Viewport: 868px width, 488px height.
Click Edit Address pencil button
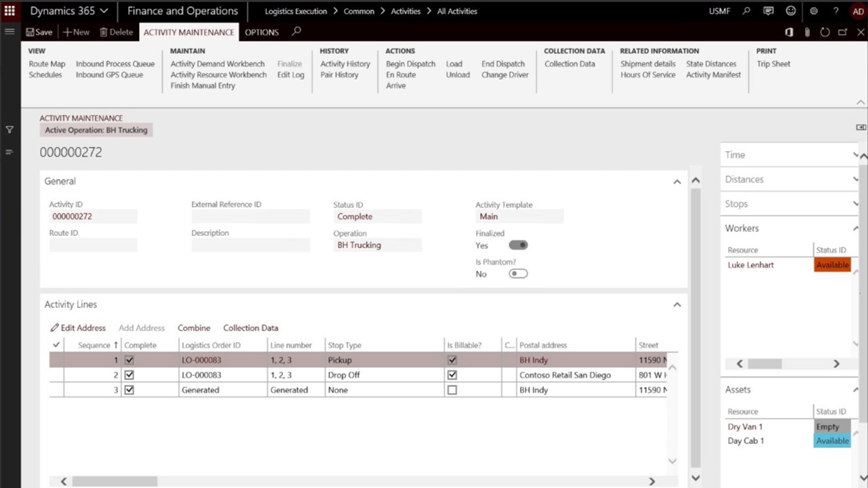(x=78, y=327)
